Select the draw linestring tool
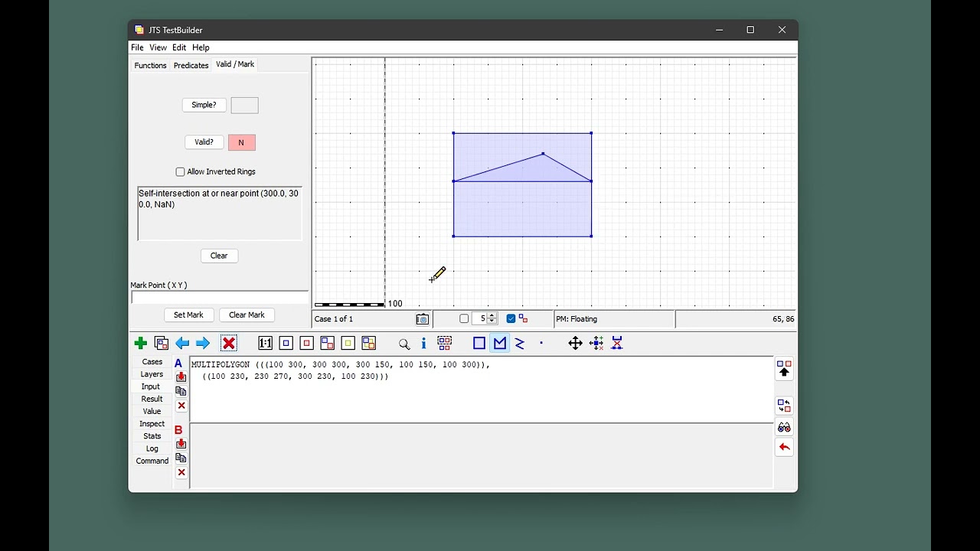 (520, 344)
